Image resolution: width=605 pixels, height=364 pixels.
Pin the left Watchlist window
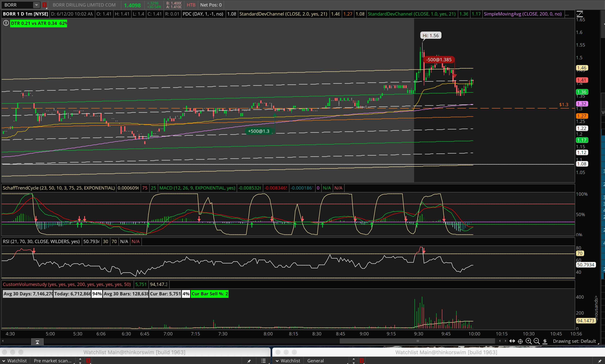pyautogui.click(x=249, y=361)
